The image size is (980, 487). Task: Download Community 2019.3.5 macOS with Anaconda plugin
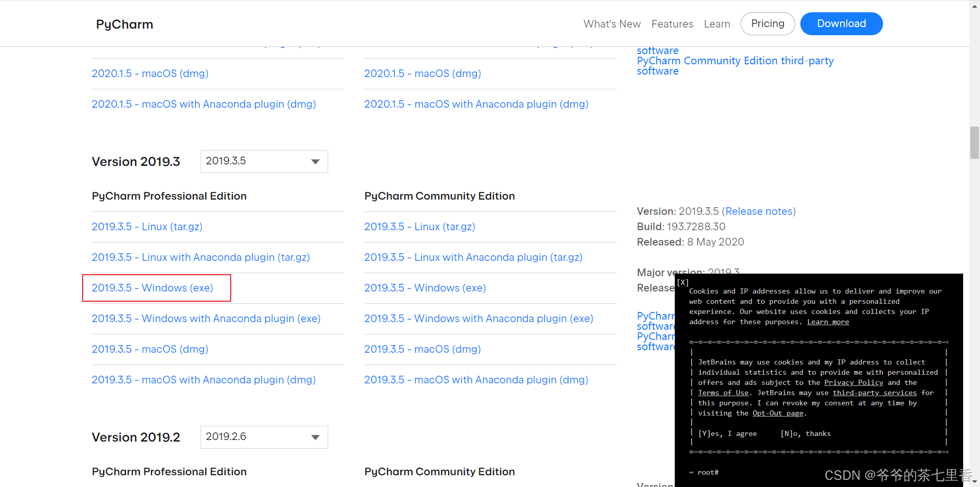(x=476, y=380)
